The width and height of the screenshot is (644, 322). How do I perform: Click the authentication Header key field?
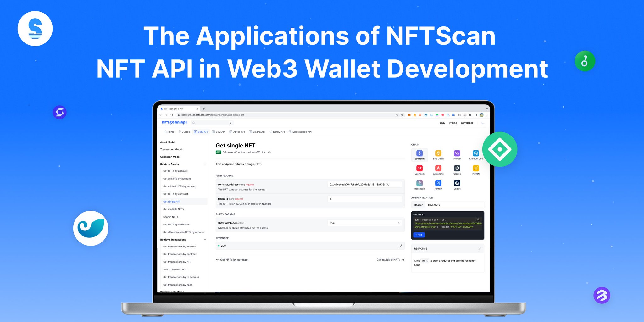(x=454, y=205)
